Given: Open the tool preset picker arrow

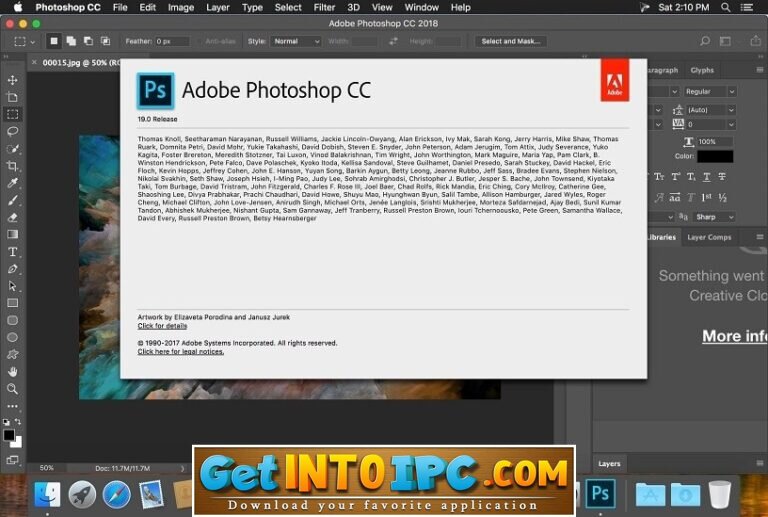Looking at the screenshot, I should point(33,42).
